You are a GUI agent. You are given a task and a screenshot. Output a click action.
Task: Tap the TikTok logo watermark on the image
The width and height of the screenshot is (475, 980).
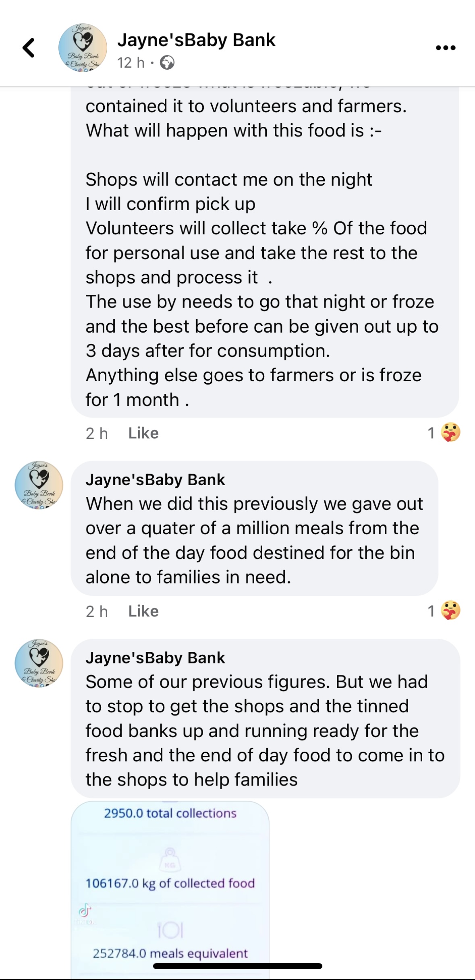[85, 910]
